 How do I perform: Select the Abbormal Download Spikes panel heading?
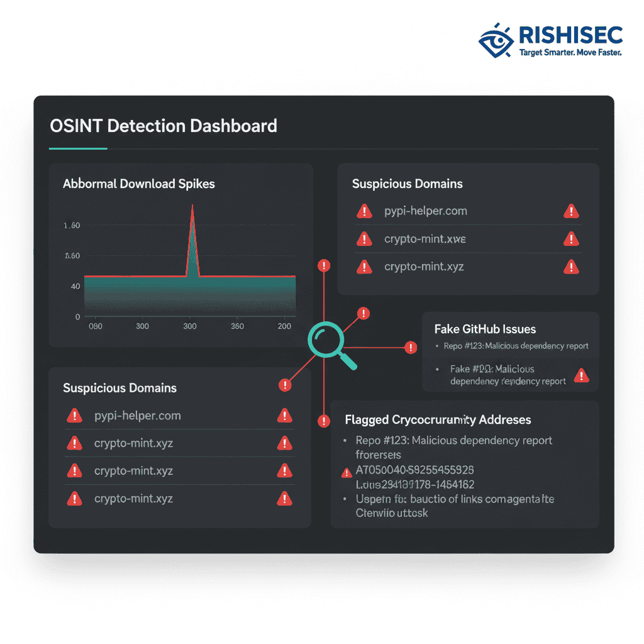[139, 184]
